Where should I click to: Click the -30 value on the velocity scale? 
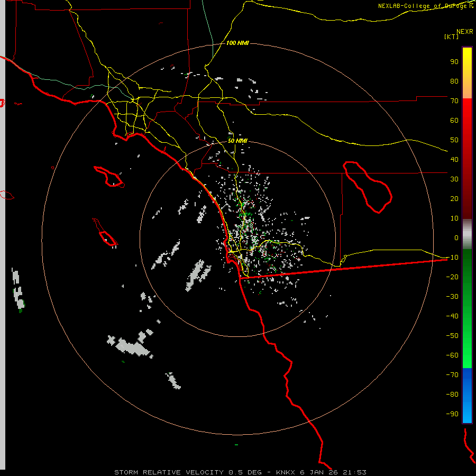point(452,297)
